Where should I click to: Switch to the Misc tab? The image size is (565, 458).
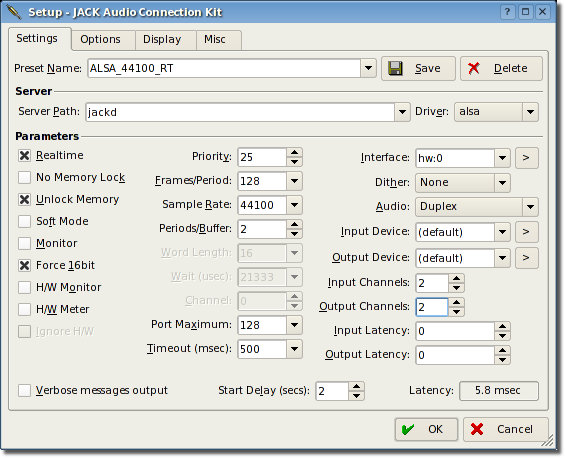click(215, 39)
